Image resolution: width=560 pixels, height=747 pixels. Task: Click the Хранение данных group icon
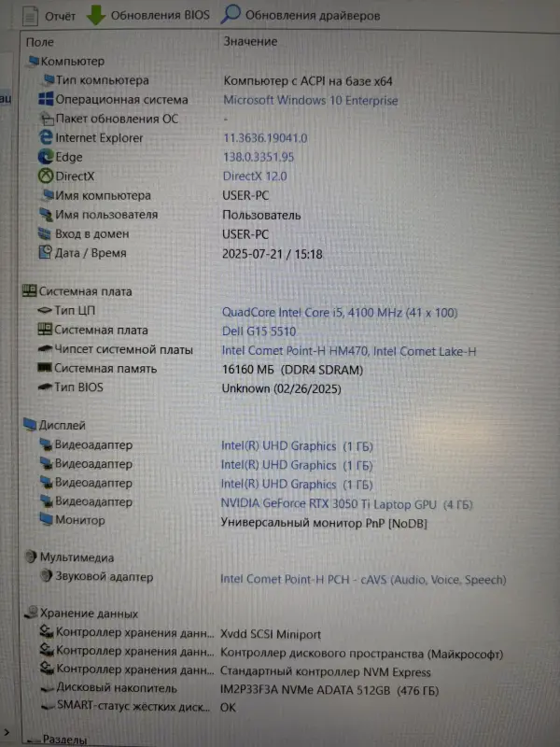coord(32,612)
